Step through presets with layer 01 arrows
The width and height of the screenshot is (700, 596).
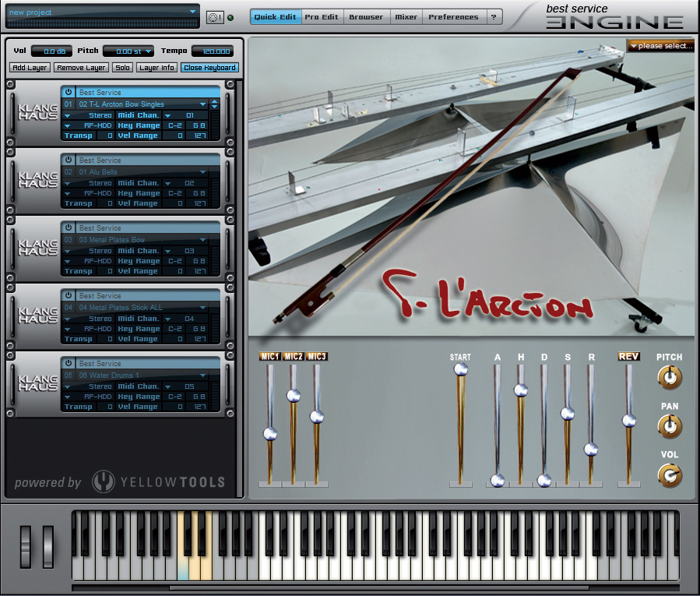pyautogui.click(x=215, y=104)
